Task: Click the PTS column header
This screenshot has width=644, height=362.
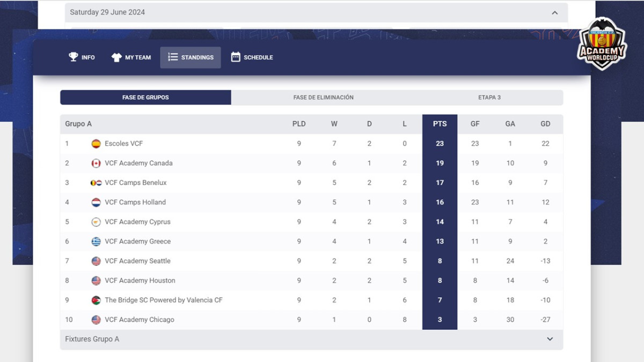Action: click(440, 124)
